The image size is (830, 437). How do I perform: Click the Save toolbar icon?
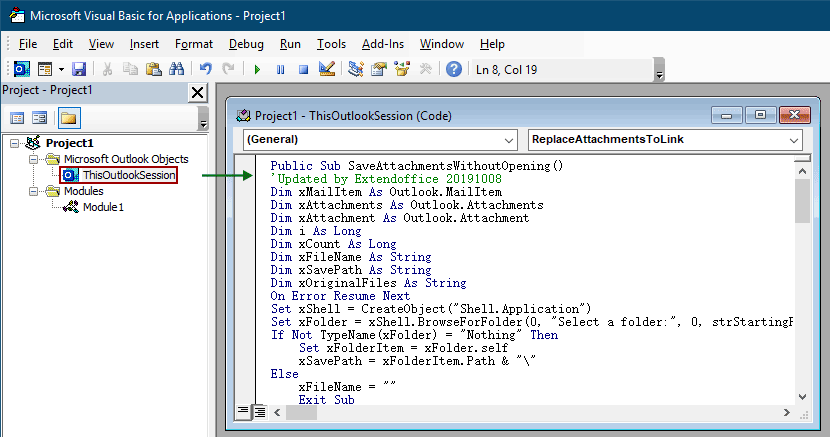[x=78, y=69]
